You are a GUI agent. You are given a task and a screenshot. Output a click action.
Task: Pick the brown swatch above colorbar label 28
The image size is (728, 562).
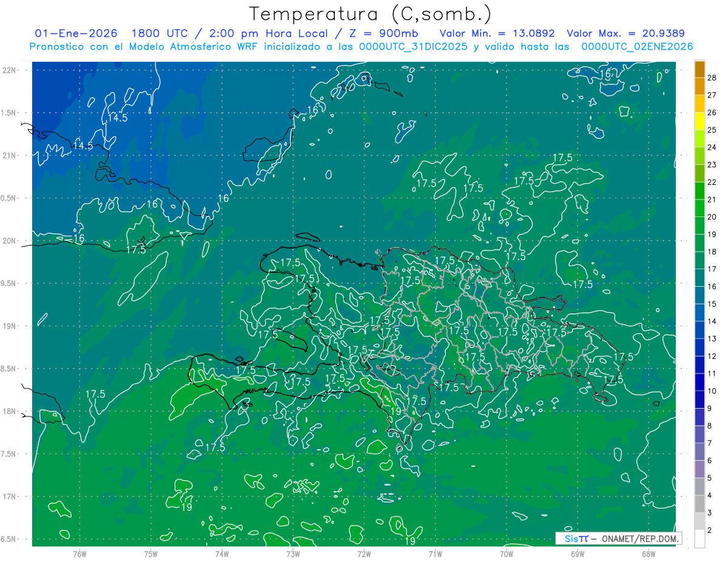point(699,69)
